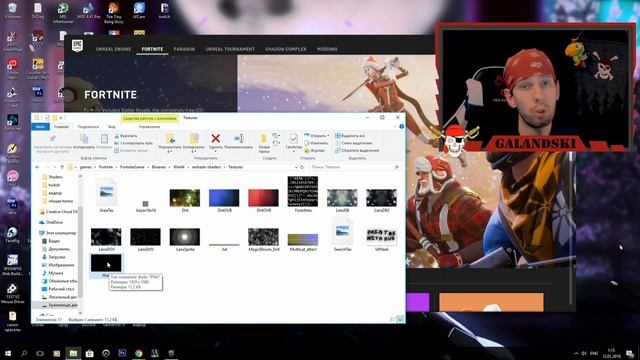Image resolution: width=640 pixels, height=360 pixels.
Task: Open the Unreal Engine tab in Epic launcher
Action: [x=113, y=49]
